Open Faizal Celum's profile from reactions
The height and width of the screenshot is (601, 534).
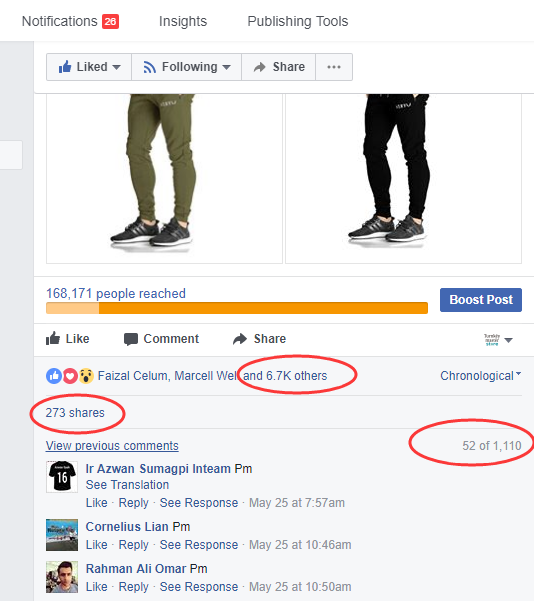point(133,376)
